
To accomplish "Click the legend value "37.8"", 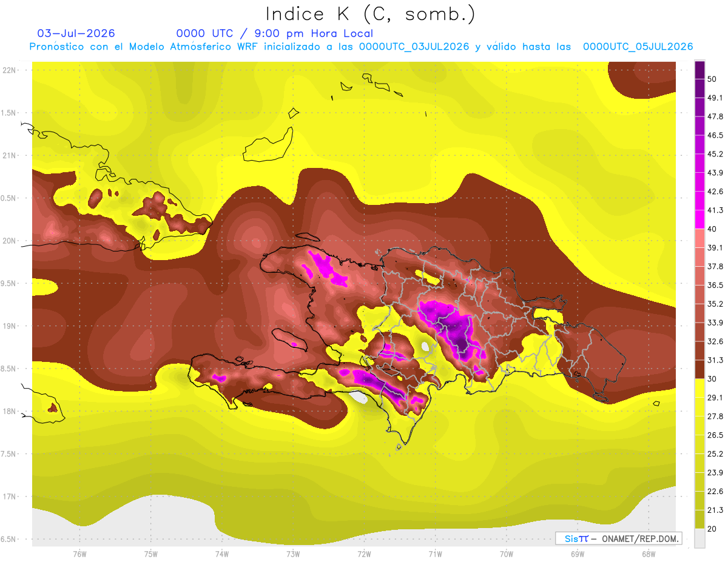I will coord(715,266).
